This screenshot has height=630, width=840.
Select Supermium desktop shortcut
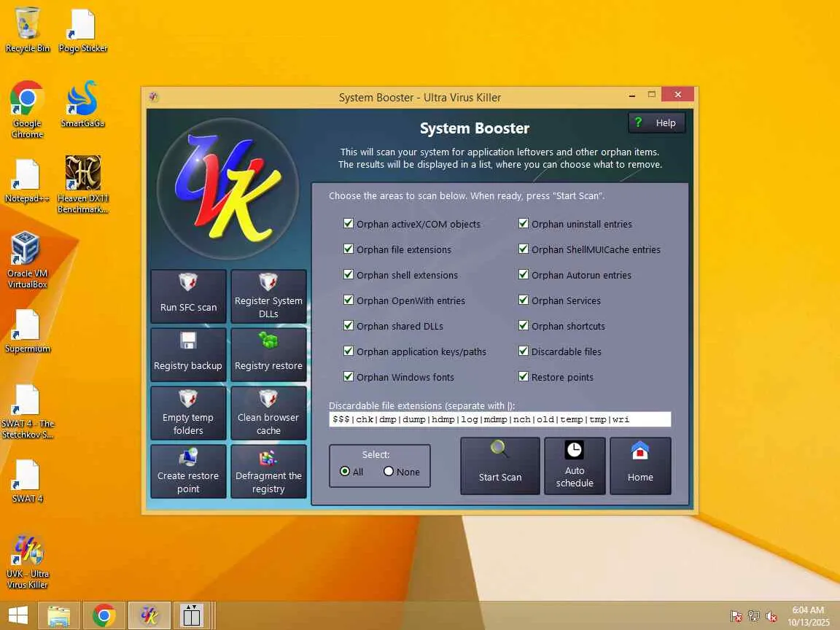point(27,330)
